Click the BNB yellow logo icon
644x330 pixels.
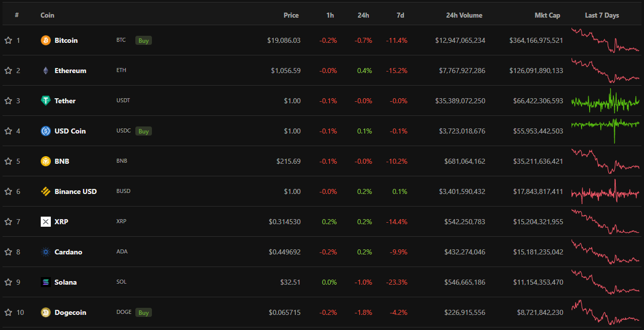click(46, 161)
